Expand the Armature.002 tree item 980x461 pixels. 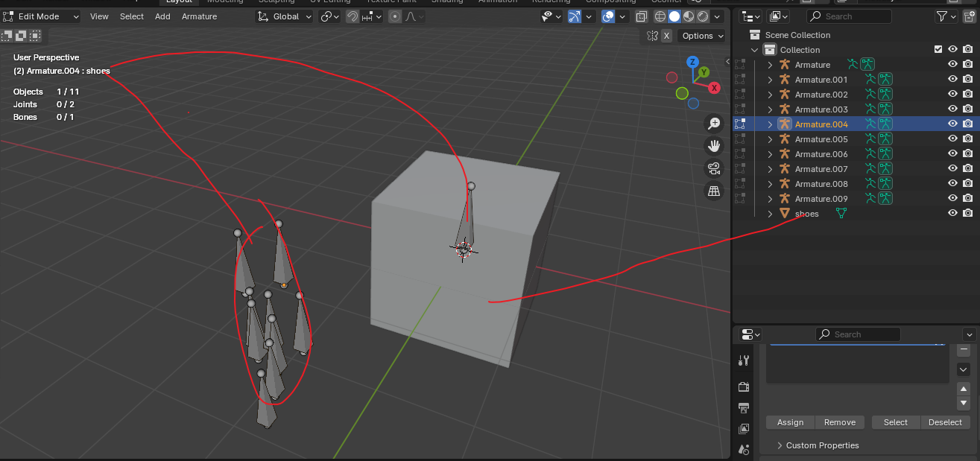[770, 95]
